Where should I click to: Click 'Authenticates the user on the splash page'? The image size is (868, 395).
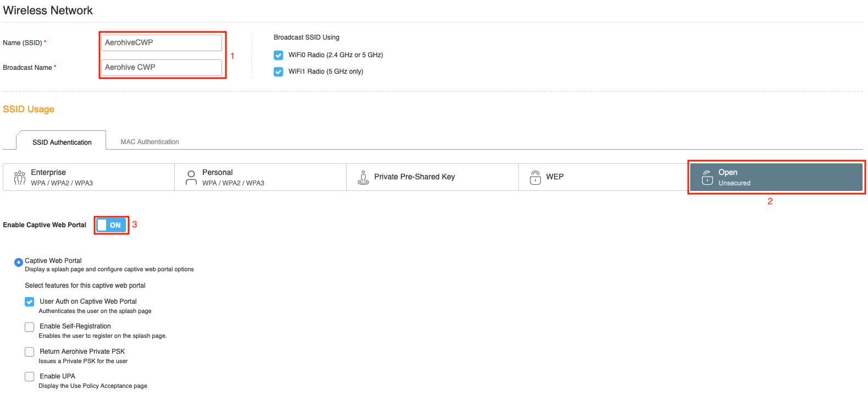pyautogui.click(x=95, y=311)
